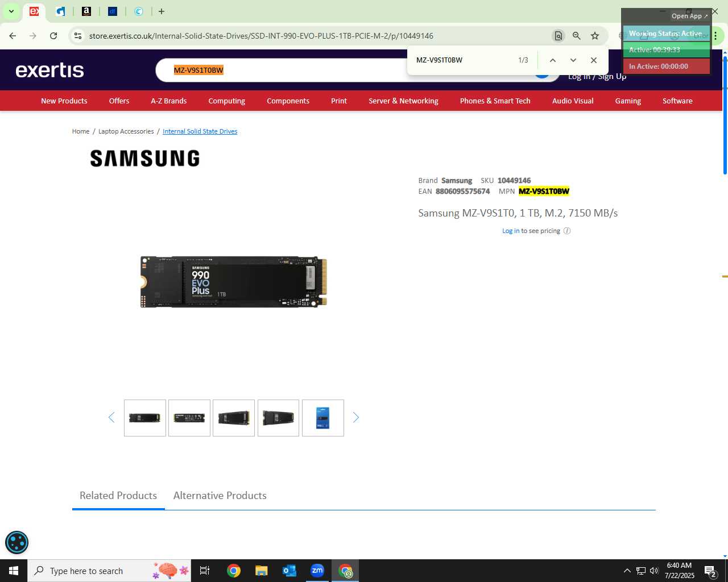This screenshot has width=728, height=582.
Task: Open the zoom magnifier icon in address bar
Action: [x=577, y=36]
